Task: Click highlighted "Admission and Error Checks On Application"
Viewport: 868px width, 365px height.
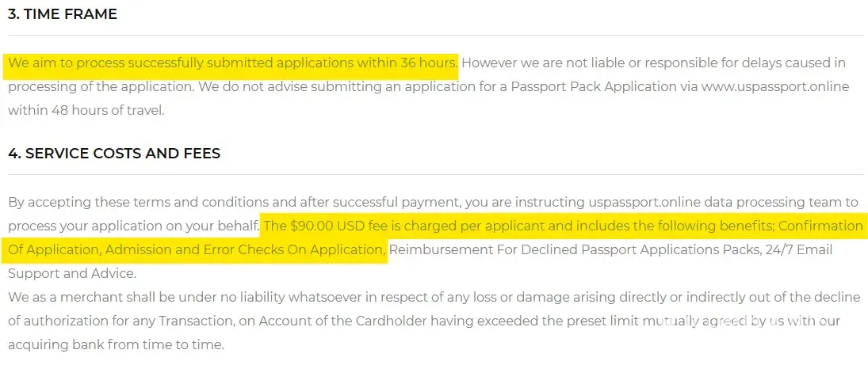Action: point(245,250)
